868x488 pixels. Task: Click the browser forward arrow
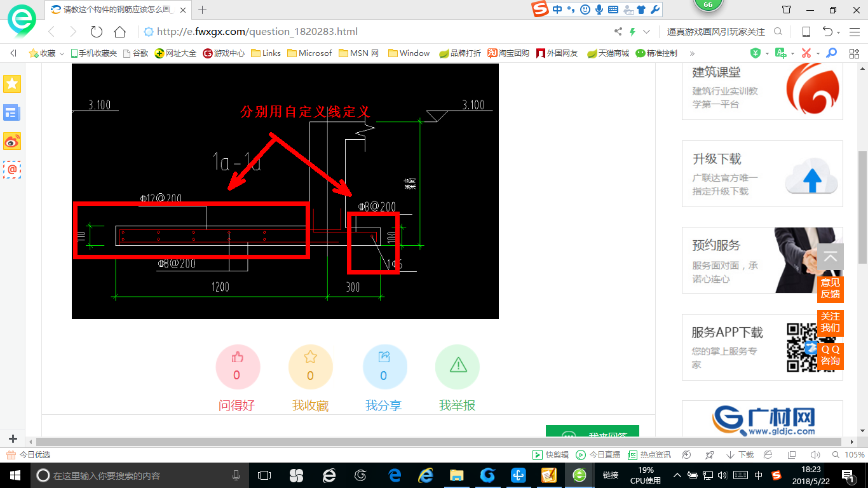[x=73, y=32]
